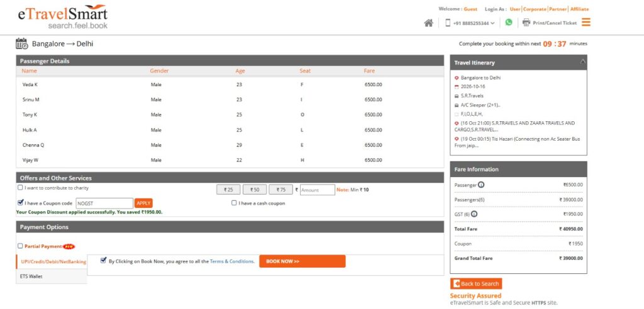Collapse the Travel Itinerary panel
644x309 pixels.
(x=582, y=62)
